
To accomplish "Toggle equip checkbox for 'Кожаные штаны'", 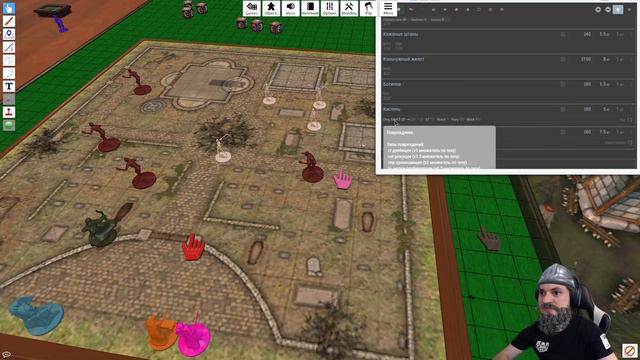I will pyautogui.click(x=563, y=35).
